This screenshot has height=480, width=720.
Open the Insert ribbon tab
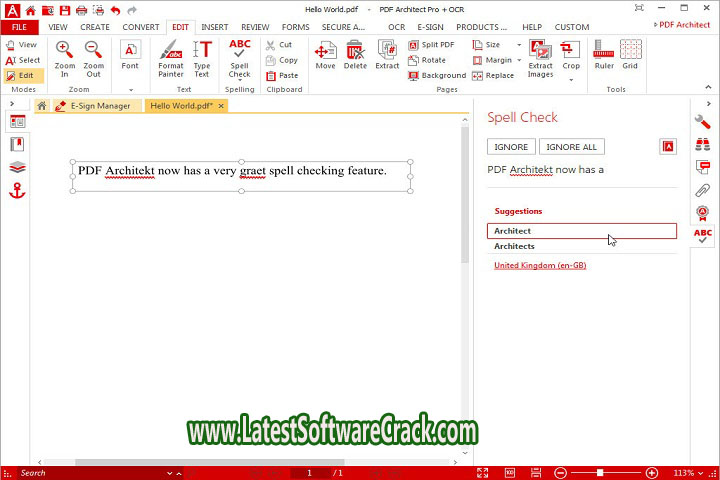pyautogui.click(x=214, y=27)
